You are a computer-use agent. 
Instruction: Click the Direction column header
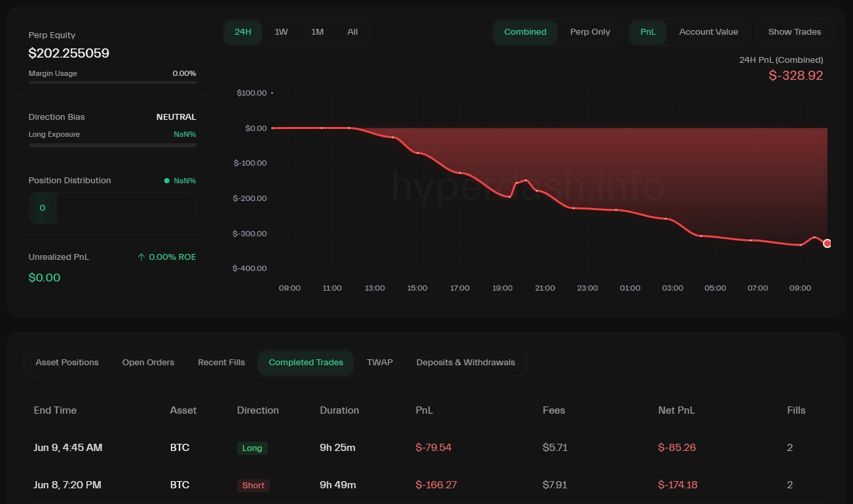(258, 410)
